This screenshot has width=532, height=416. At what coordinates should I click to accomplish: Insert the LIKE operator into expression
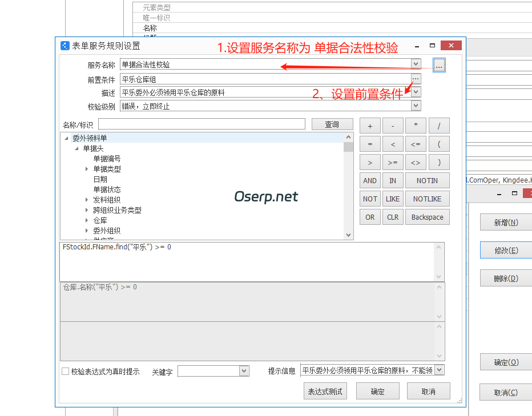[392, 199]
